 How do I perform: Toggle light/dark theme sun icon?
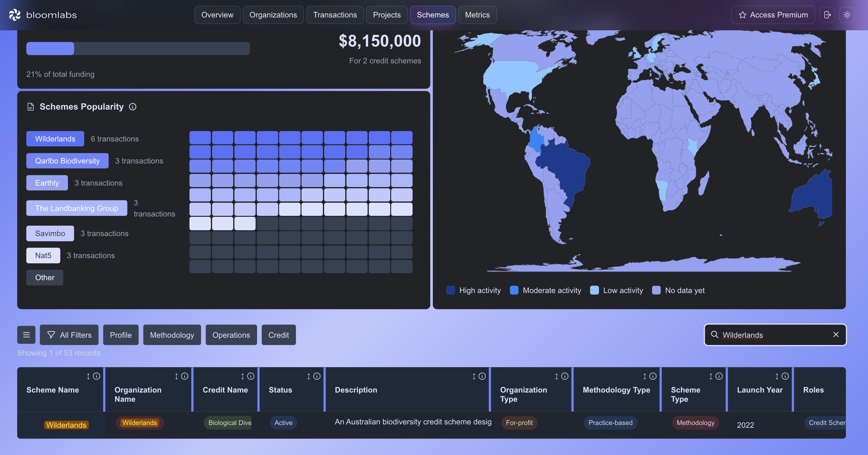click(x=847, y=15)
